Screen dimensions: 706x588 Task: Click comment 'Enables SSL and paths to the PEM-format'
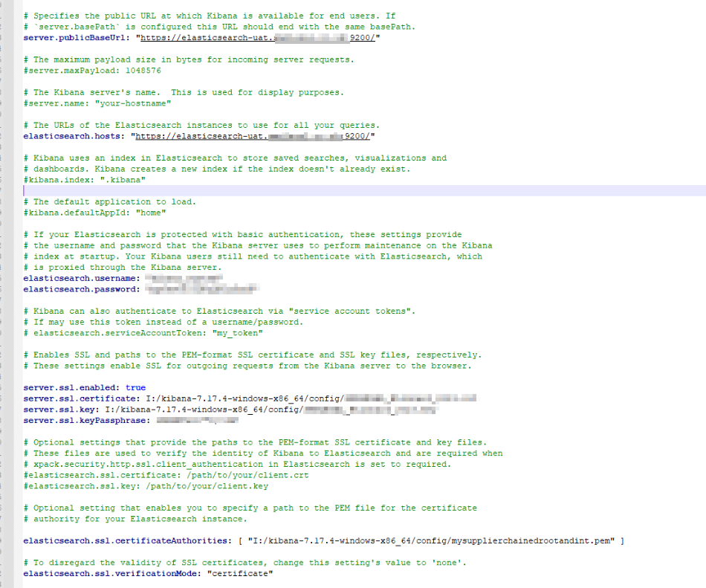(253, 355)
